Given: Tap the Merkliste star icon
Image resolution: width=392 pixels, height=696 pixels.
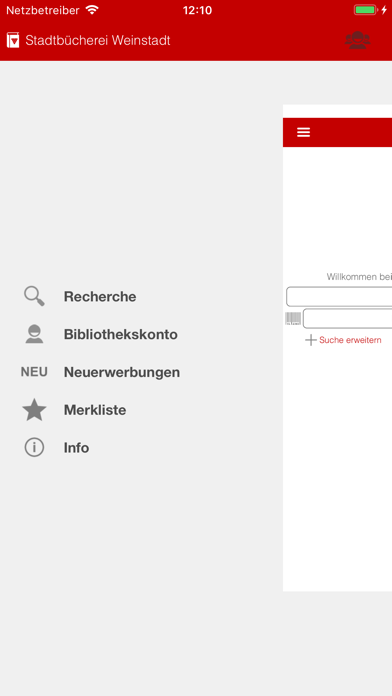Looking at the screenshot, I should coord(34,410).
